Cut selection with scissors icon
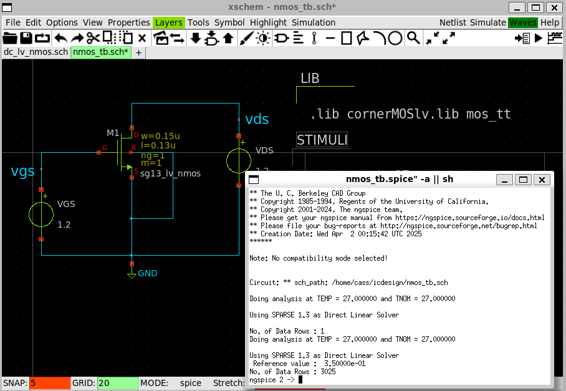The width and height of the screenshot is (566, 391). click(x=93, y=38)
